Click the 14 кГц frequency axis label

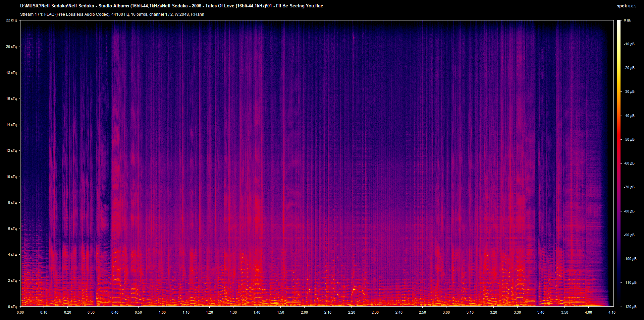coord(11,125)
